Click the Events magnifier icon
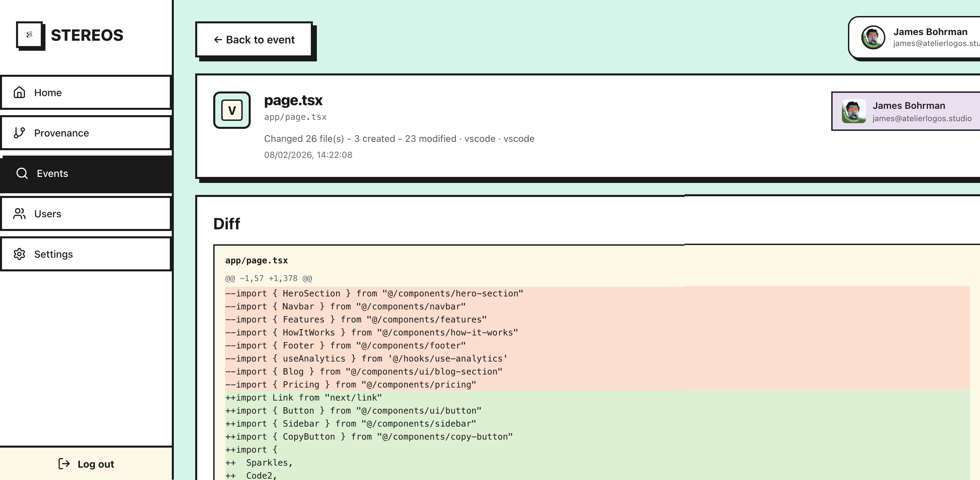The image size is (980, 480). click(x=22, y=173)
